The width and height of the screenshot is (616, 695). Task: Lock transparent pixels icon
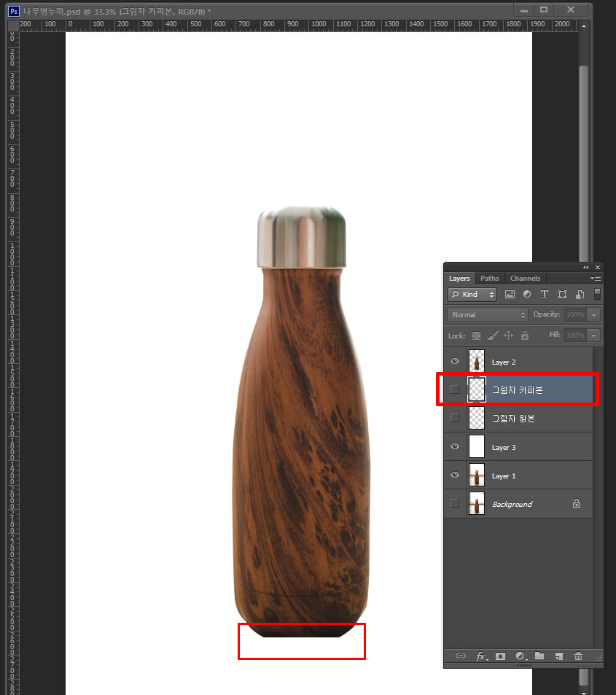(x=477, y=335)
